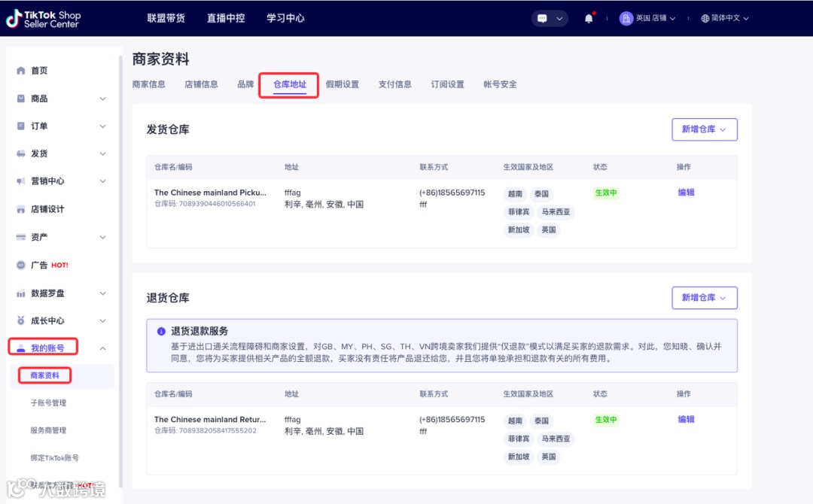Open the chat message icon in header
The height and width of the screenshot is (504, 813).
(542, 18)
